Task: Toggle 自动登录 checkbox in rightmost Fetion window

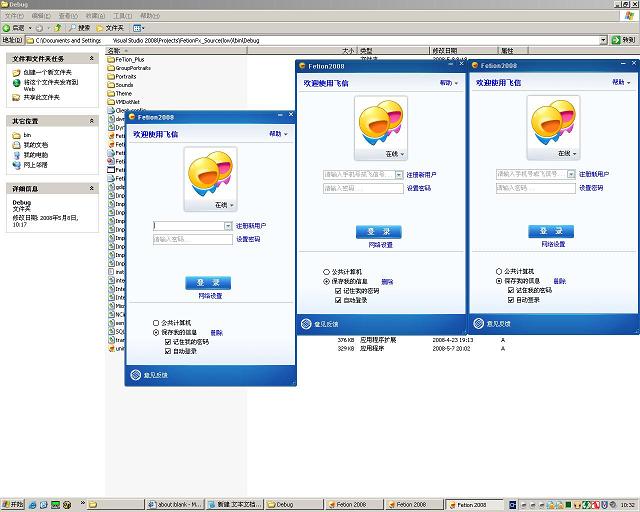Action: tap(511, 300)
